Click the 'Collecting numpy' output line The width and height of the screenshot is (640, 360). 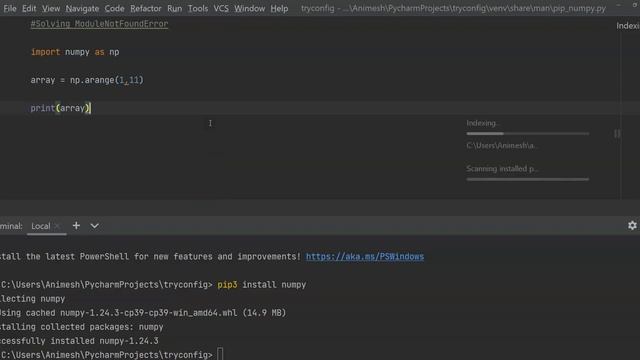[x=33, y=299]
